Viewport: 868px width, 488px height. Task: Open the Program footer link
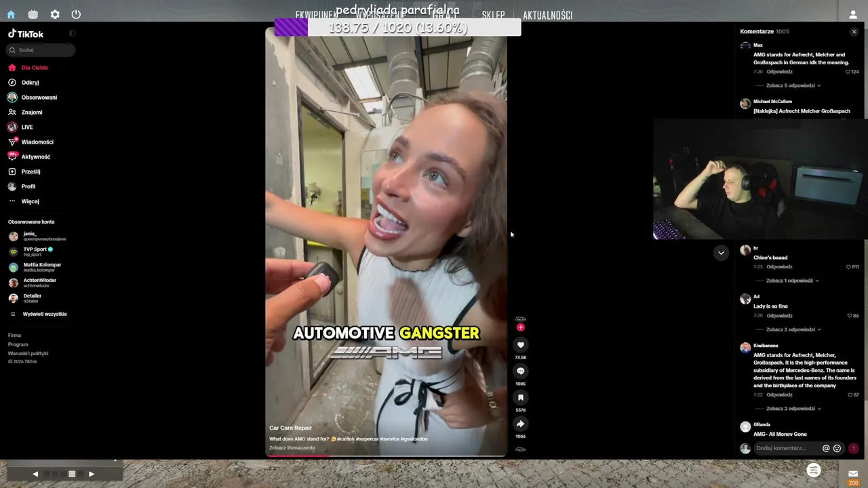pyautogui.click(x=18, y=344)
